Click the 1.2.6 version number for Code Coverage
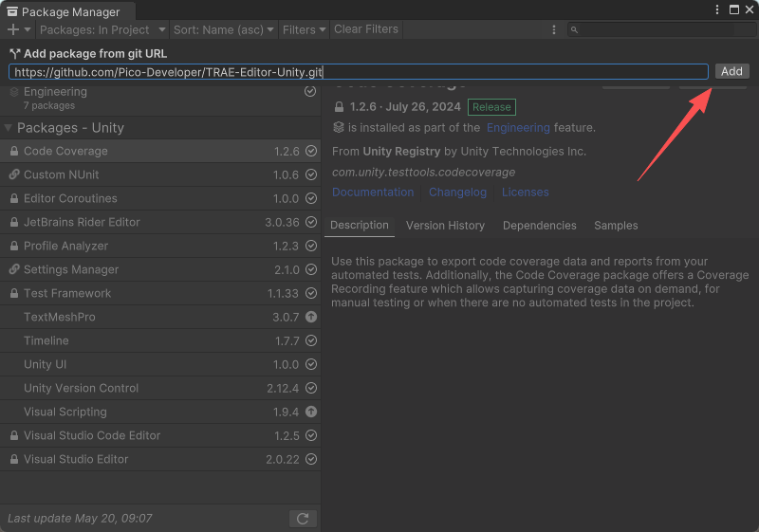The image size is (759, 532). tap(287, 152)
